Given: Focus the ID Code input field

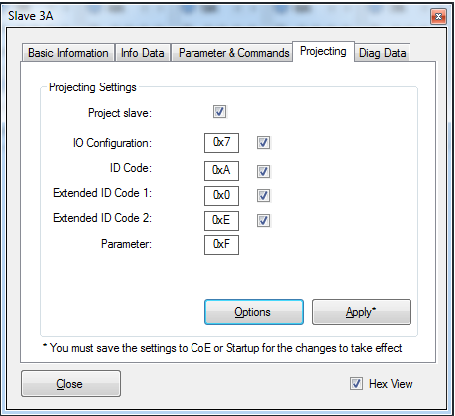Looking at the screenshot, I should pyautogui.click(x=221, y=171).
